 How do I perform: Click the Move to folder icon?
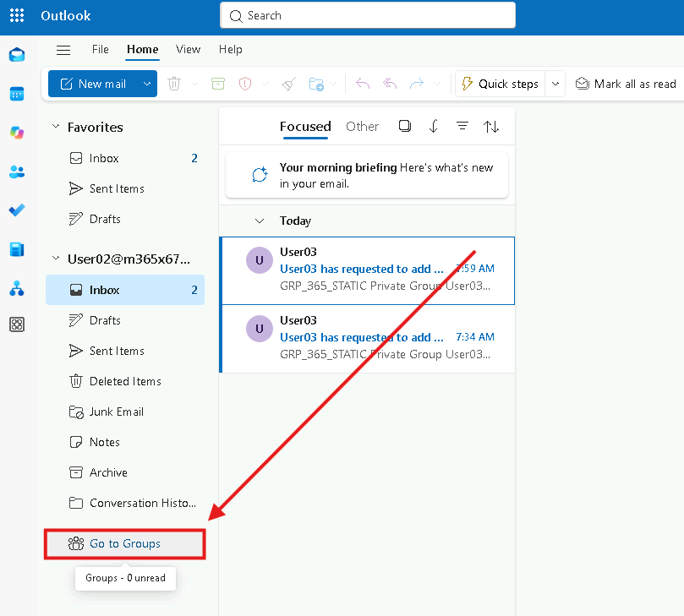pos(316,84)
